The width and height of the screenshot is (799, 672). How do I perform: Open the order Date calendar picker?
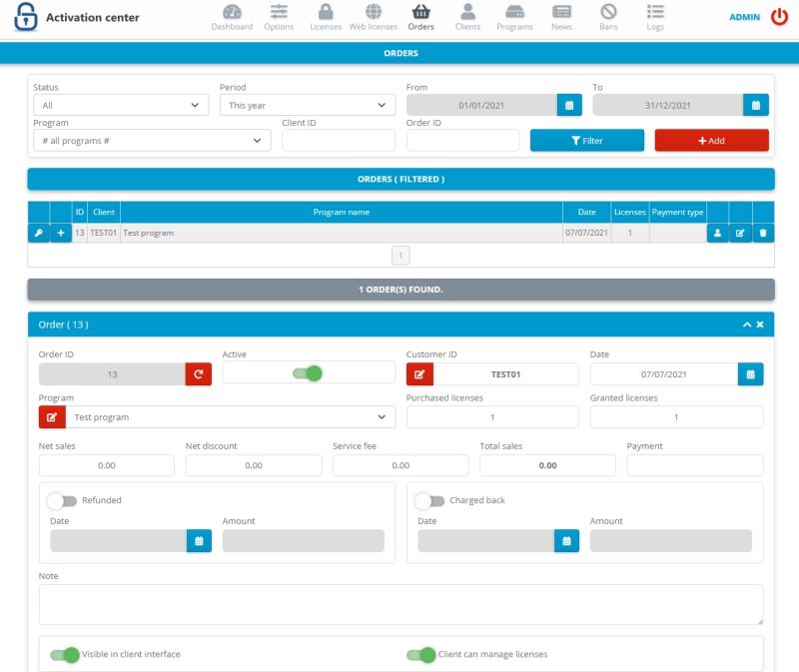point(750,374)
